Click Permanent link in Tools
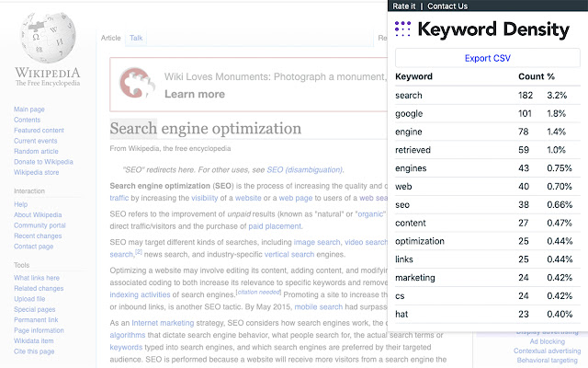 pos(36,320)
